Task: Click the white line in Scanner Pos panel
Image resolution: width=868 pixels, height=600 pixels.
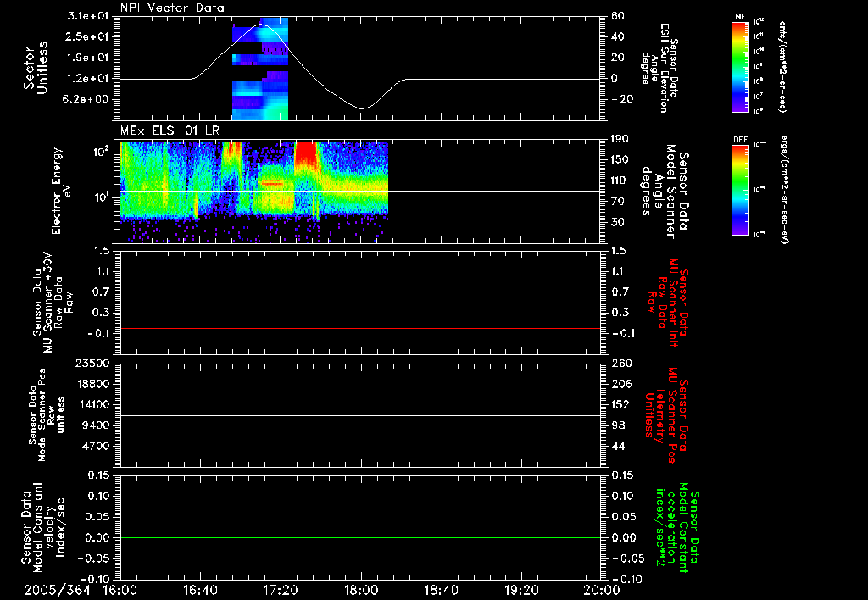Action: pos(359,416)
